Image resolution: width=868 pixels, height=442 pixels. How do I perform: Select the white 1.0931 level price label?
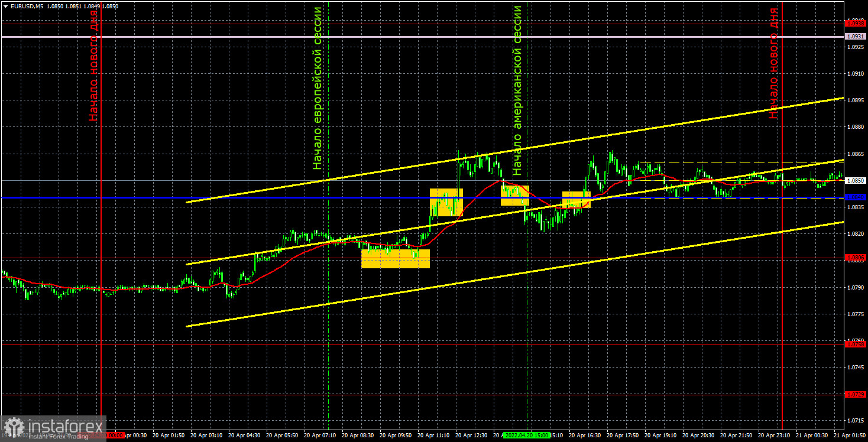pos(856,37)
